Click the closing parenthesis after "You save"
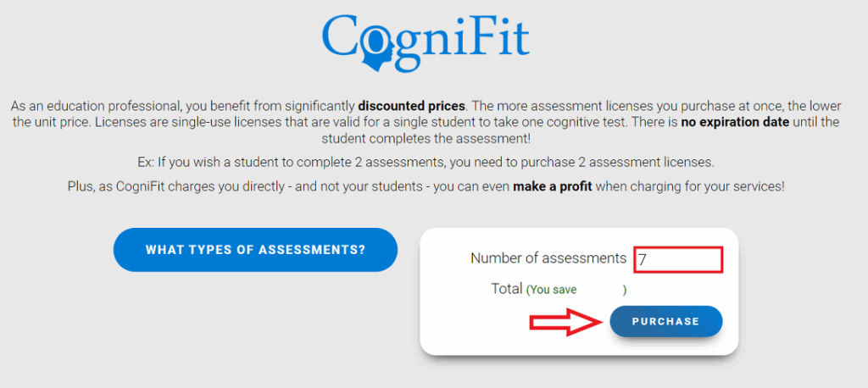This screenshot has width=868, height=388. pyautogui.click(x=625, y=290)
